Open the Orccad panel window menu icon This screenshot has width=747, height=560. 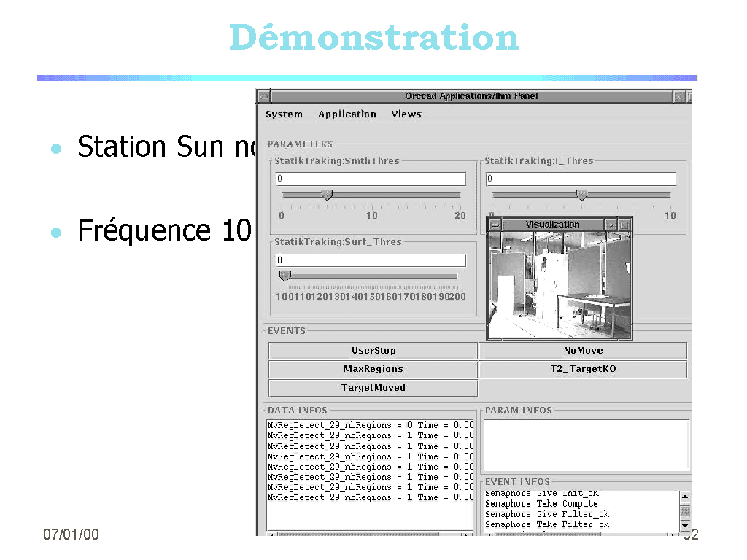pos(263,96)
